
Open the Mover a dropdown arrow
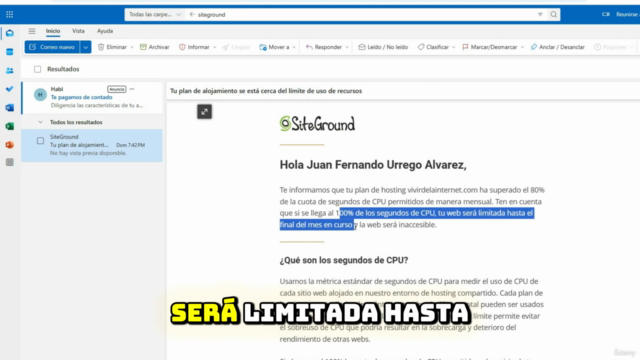(x=294, y=47)
